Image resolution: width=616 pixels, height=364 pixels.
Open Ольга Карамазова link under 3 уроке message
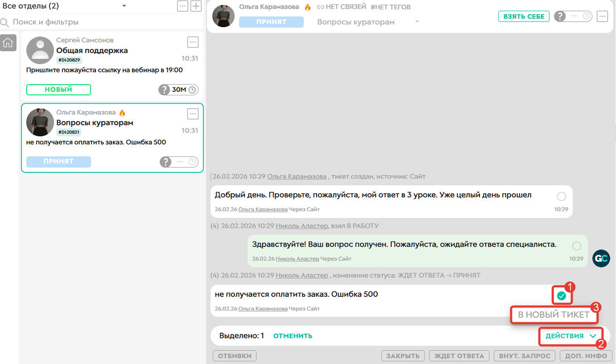coord(263,209)
